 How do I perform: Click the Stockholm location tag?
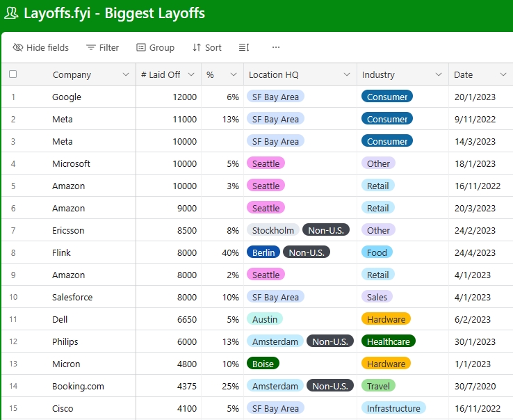[273, 230]
